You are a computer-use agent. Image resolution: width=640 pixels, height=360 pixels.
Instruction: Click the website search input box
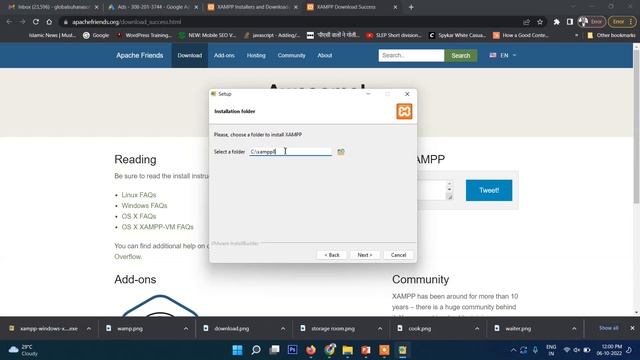coord(411,56)
